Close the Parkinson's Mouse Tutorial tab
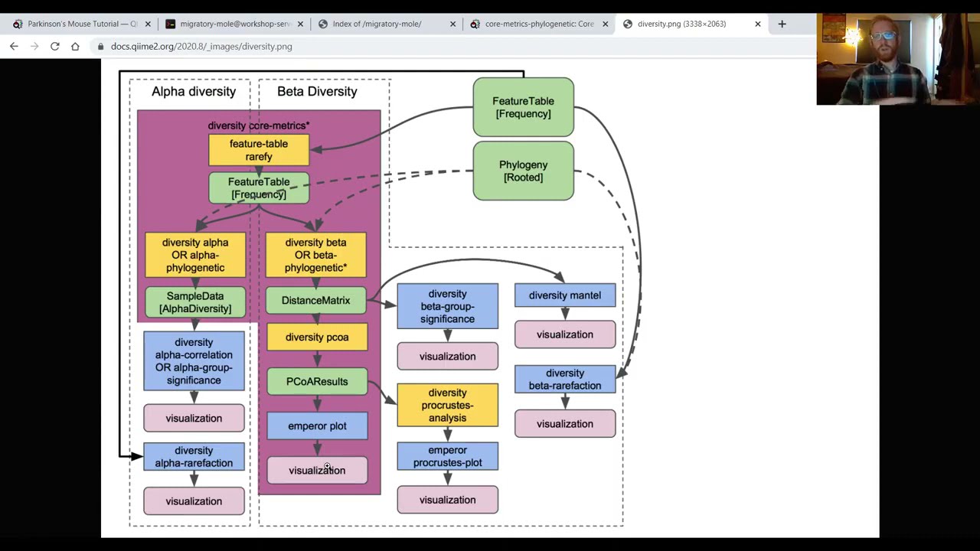The image size is (980, 551). click(x=148, y=24)
